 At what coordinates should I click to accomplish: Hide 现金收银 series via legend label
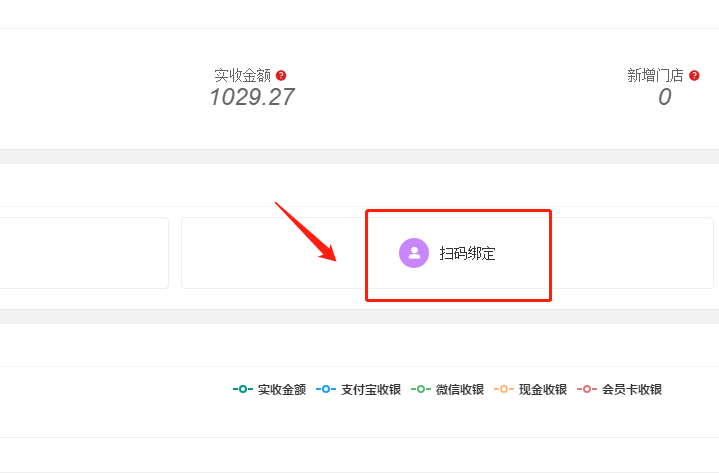click(543, 390)
